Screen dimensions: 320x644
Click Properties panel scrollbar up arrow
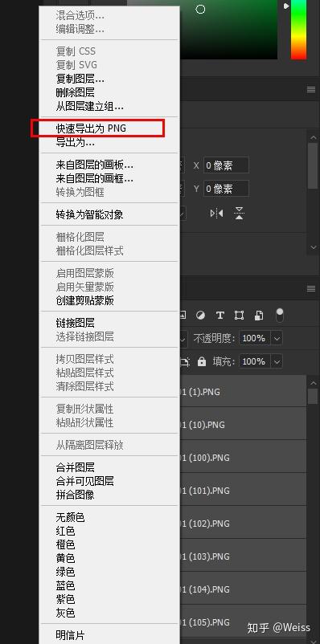(x=313, y=137)
